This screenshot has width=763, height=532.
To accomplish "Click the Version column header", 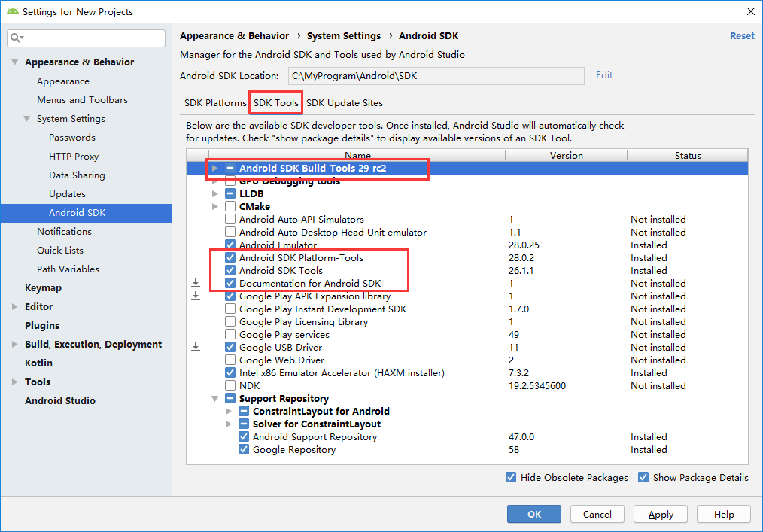I will click(x=566, y=155).
